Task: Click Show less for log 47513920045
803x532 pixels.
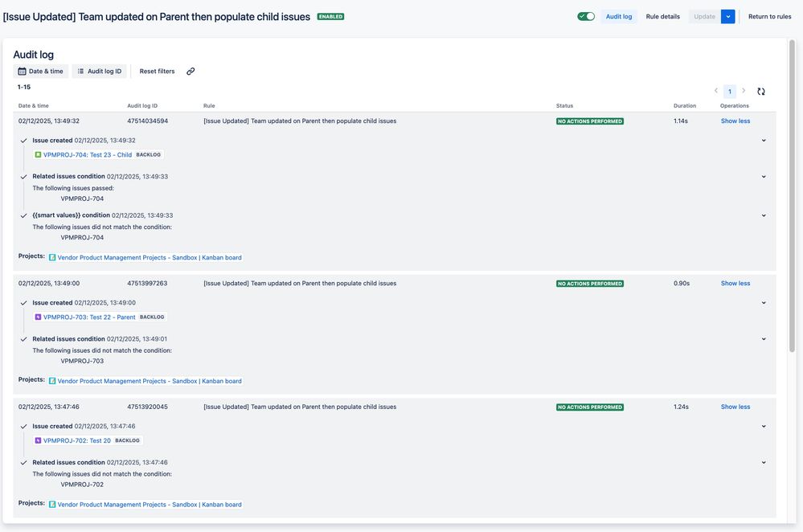Action: point(735,407)
